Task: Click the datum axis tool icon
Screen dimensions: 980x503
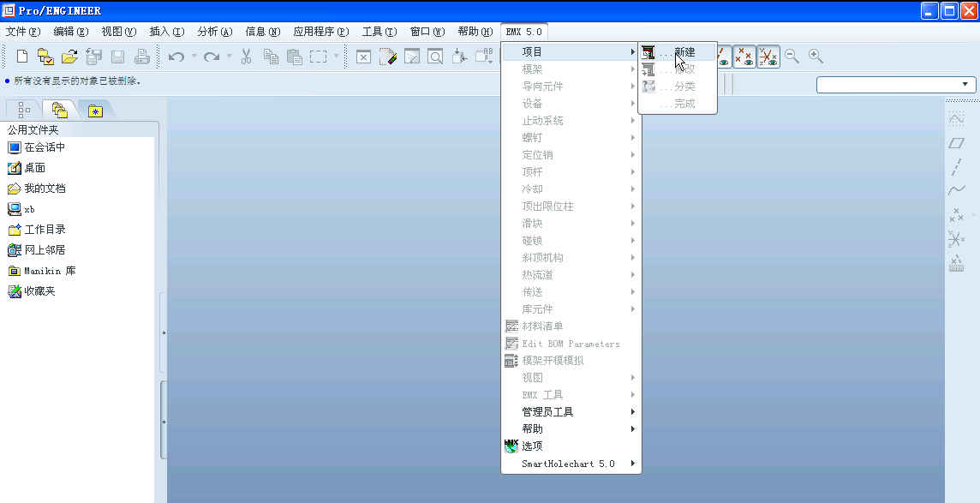Action: pos(956,167)
